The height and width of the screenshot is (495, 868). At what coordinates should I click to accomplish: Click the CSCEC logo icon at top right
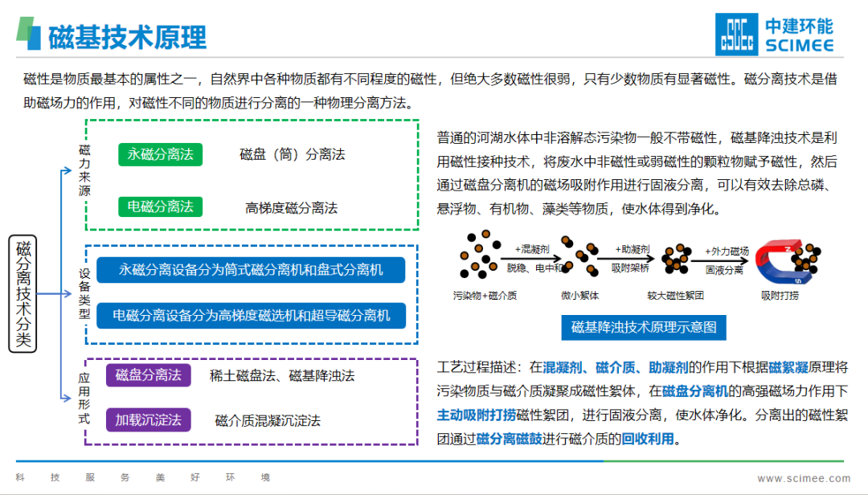coord(735,34)
